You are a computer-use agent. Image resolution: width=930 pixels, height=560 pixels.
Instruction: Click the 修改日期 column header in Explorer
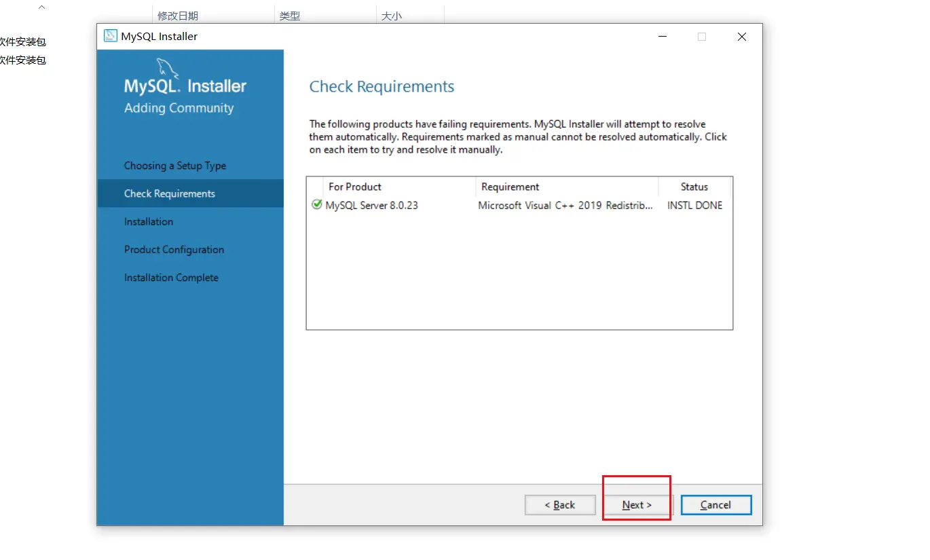(178, 16)
